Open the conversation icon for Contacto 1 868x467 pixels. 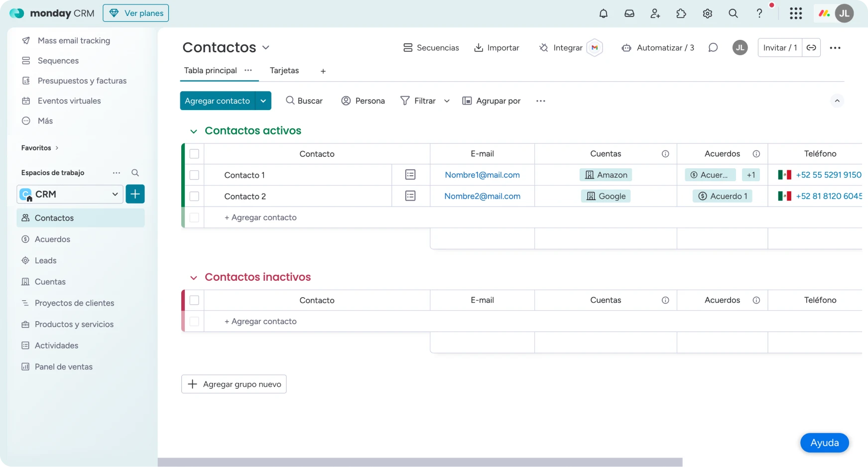coord(410,175)
